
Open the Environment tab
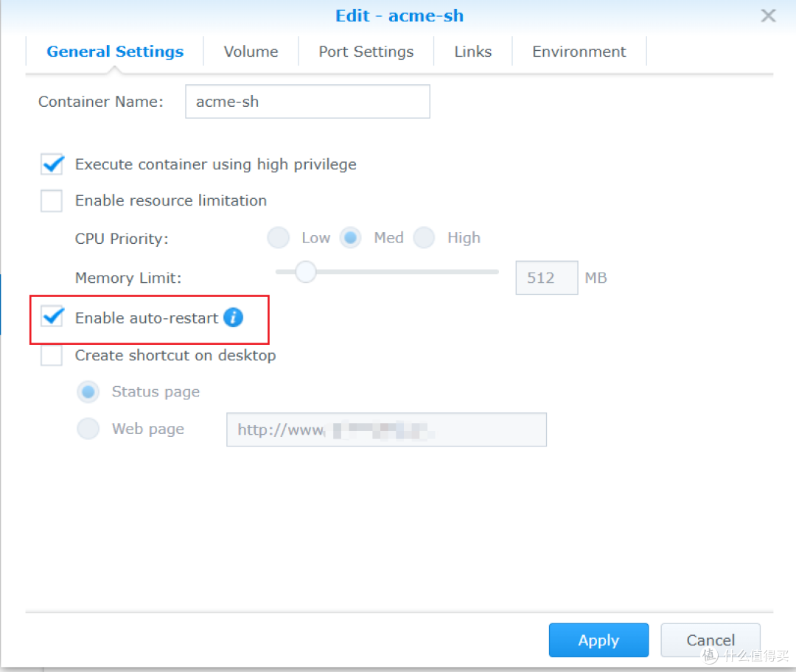click(x=579, y=52)
